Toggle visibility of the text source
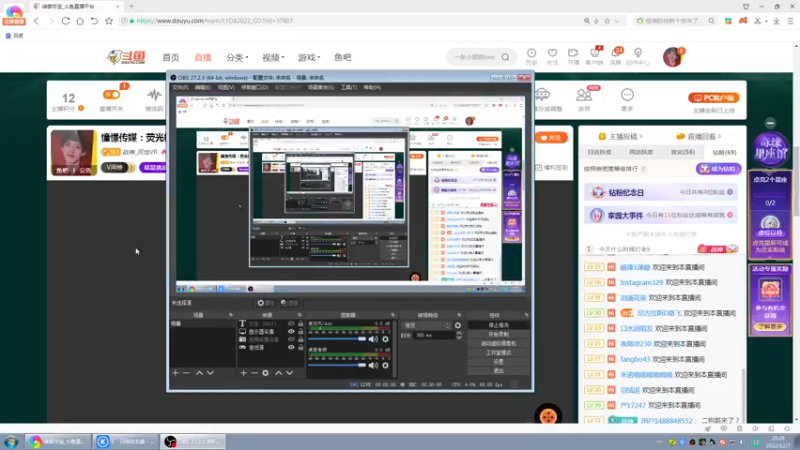This screenshot has height=450, width=800. (x=291, y=324)
